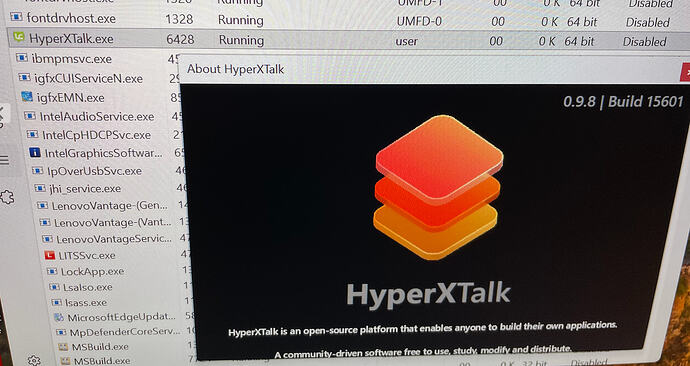
Task: Click the red LITSSvc.exe icon
Action: pyautogui.click(x=50, y=255)
